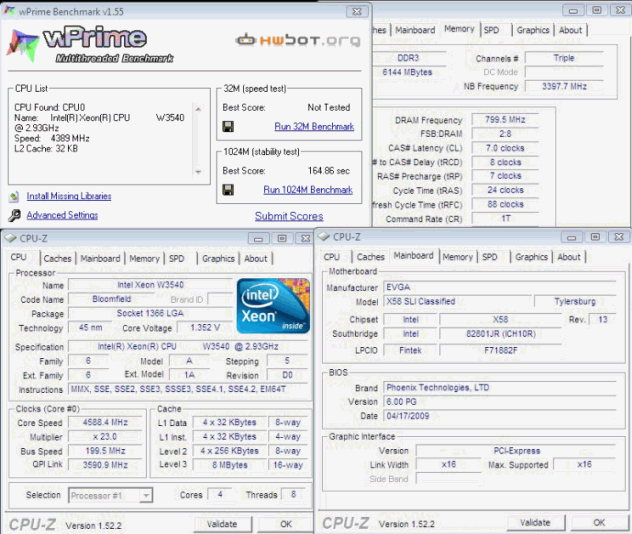
Task: Click OK button in right Mainboard CPU-Z window
Action: (x=599, y=523)
